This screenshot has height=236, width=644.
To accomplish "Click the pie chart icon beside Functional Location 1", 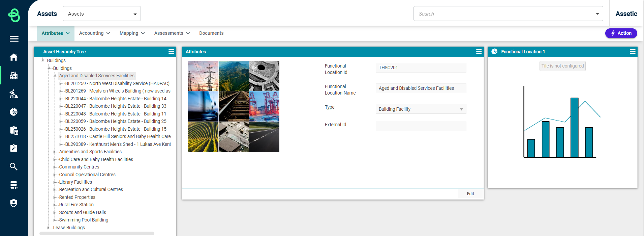I will point(494,51).
